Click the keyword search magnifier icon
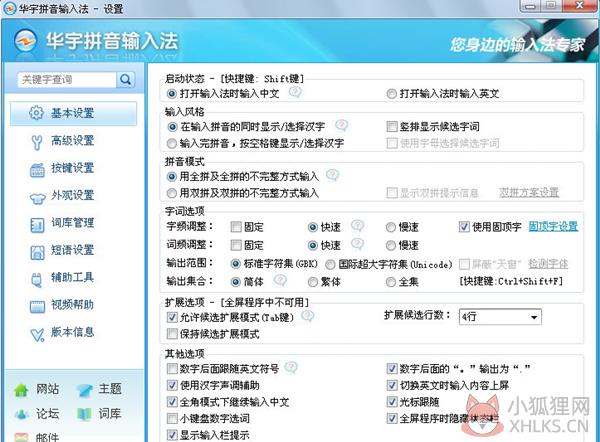 [x=126, y=80]
